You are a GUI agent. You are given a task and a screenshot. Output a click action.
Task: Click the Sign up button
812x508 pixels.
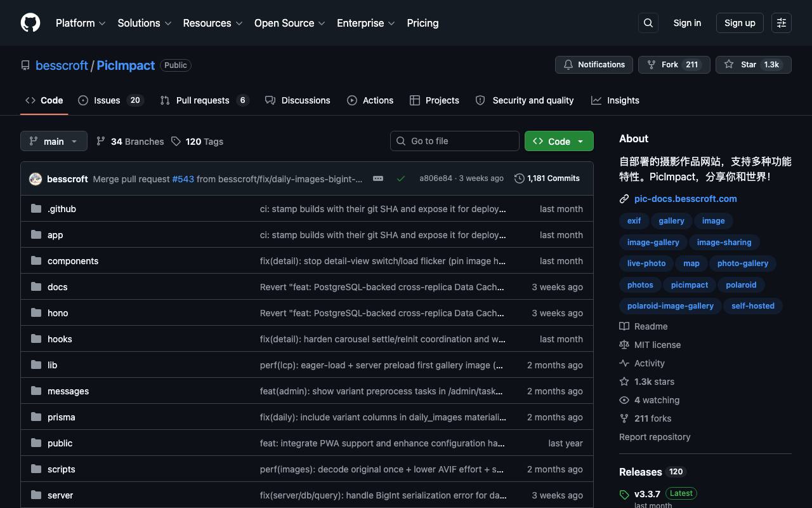(740, 23)
